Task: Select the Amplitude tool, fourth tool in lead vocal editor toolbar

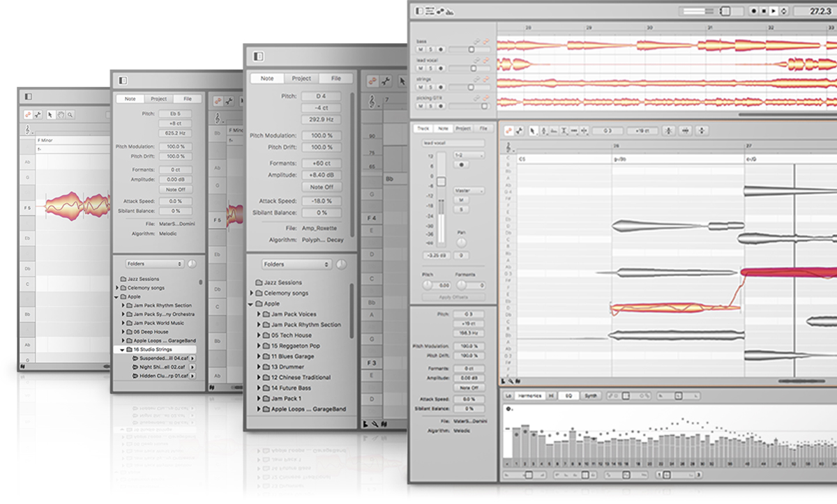Action: tap(564, 130)
